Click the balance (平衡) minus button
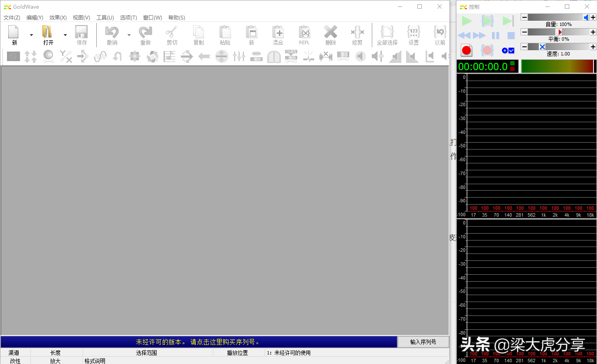The image size is (597, 364). [525, 32]
